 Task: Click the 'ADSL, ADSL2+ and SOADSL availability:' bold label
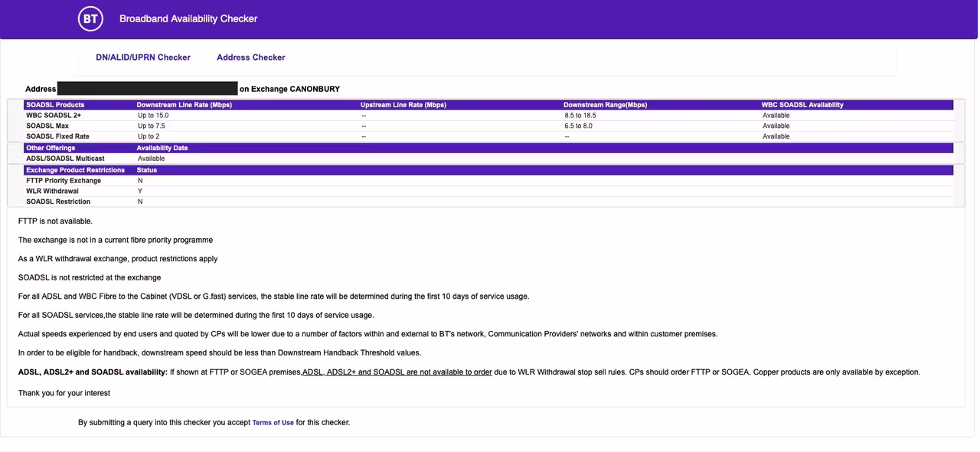point(93,372)
